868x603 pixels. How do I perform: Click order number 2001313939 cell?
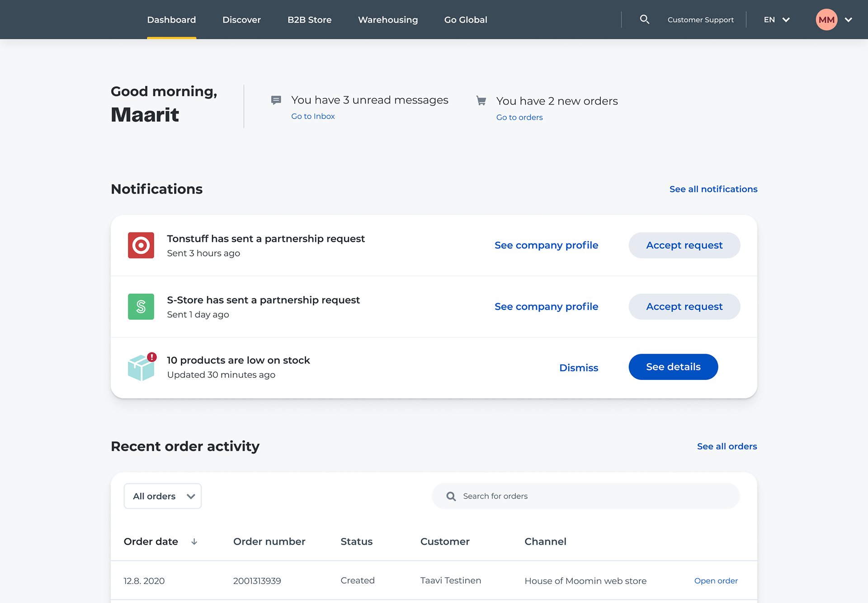(x=257, y=581)
